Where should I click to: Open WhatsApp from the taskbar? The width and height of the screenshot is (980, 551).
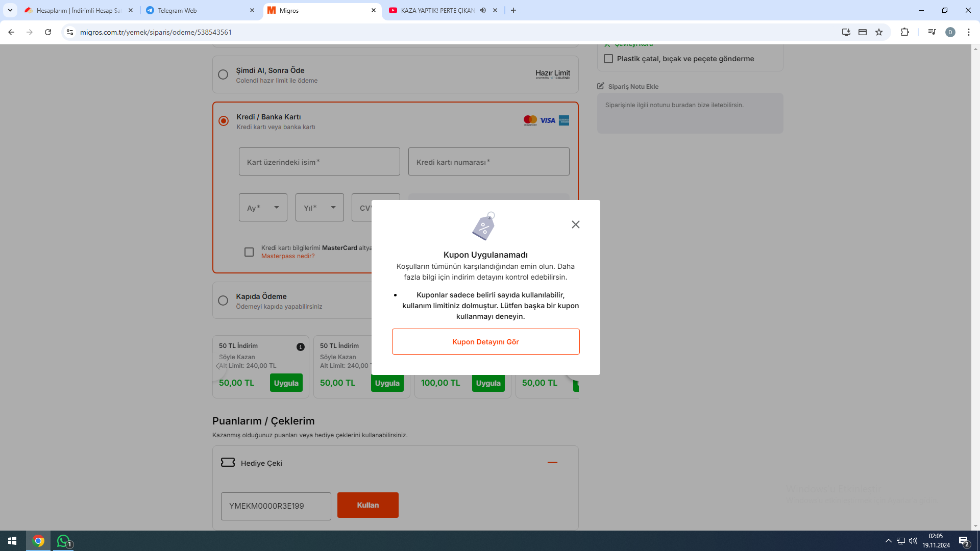63,541
